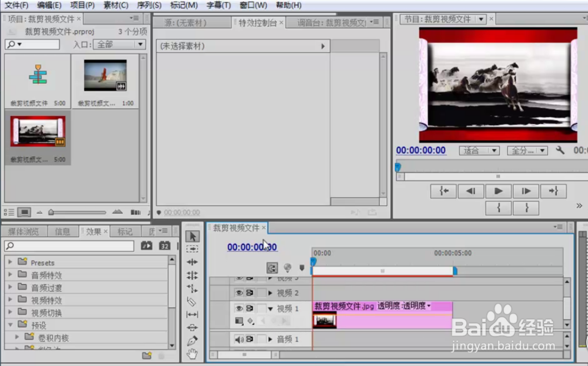Open 入口 全部 dropdown
The height and width of the screenshot is (366, 588).
[x=119, y=44]
